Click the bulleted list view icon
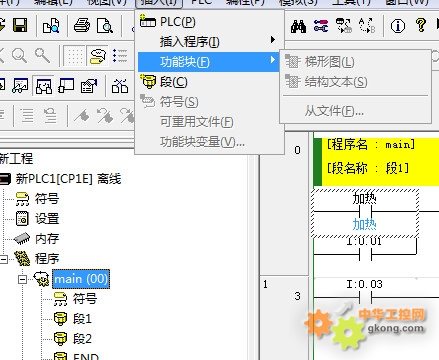This screenshot has width=439, height=360. (x=120, y=56)
